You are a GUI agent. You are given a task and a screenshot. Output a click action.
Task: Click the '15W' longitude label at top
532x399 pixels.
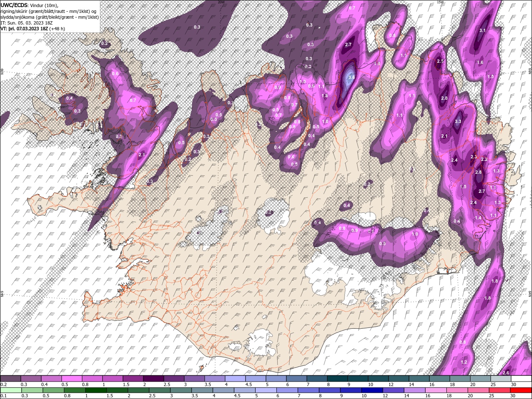(x=441, y=2)
